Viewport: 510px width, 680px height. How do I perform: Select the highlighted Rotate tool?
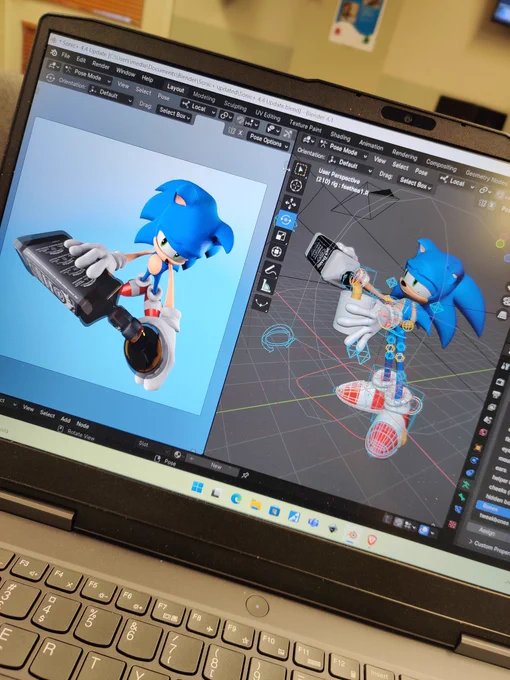point(286,220)
